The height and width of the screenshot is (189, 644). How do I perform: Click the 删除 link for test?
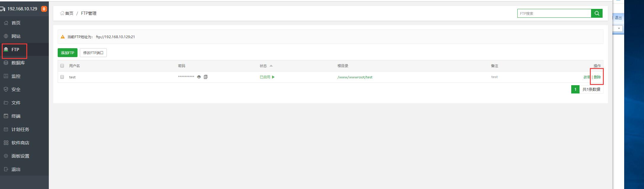pyautogui.click(x=597, y=77)
